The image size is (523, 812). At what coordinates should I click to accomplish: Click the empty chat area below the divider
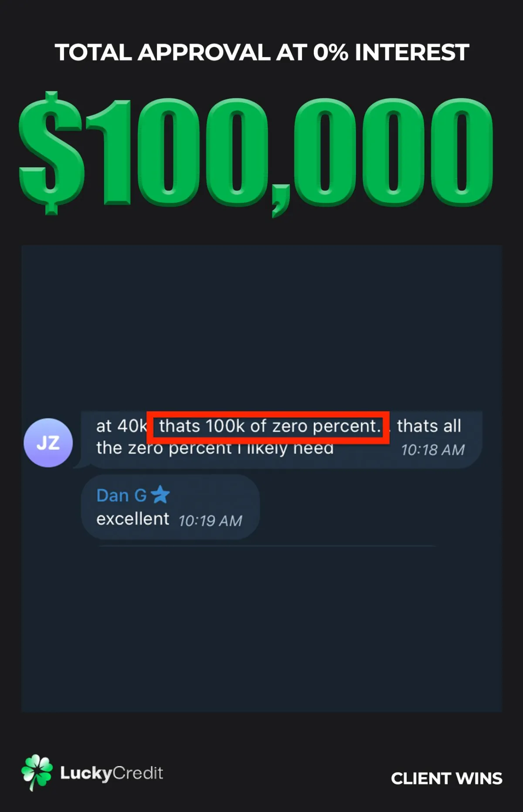point(261,629)
